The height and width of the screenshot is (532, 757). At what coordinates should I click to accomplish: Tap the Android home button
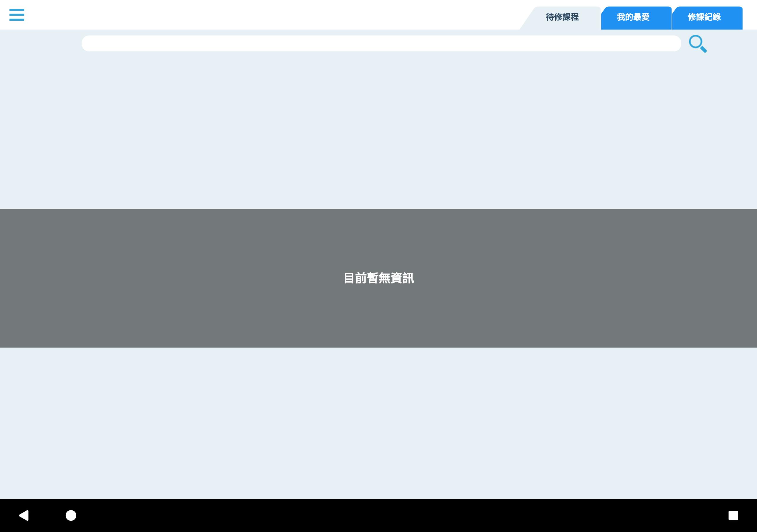pos(71,515)
